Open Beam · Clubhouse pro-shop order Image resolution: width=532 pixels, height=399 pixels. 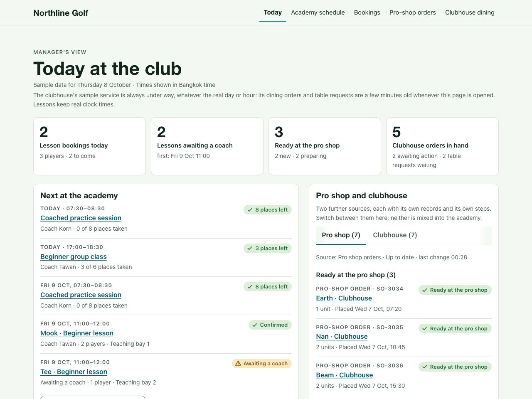pyautogui.click(x=344, y=375)
